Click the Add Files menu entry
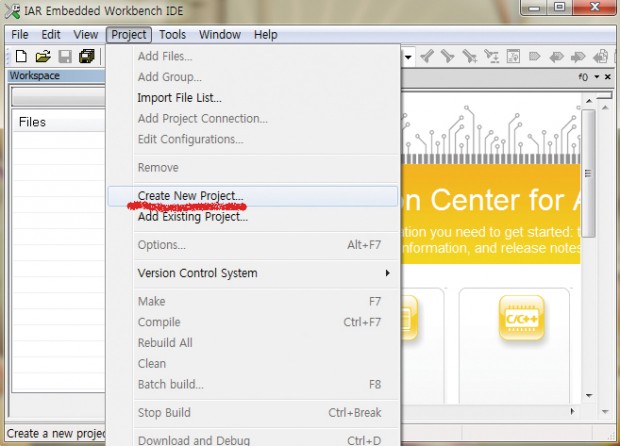 [x=253, y=56]
